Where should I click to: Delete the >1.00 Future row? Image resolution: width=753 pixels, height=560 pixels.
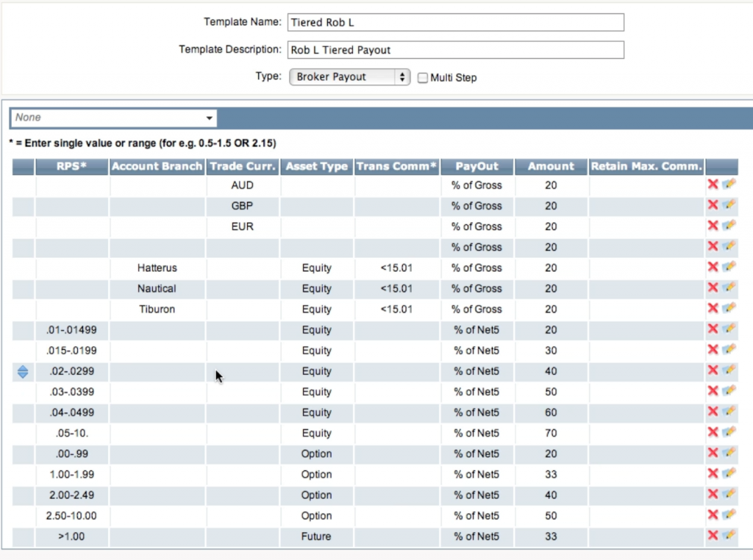coord(713,536)
